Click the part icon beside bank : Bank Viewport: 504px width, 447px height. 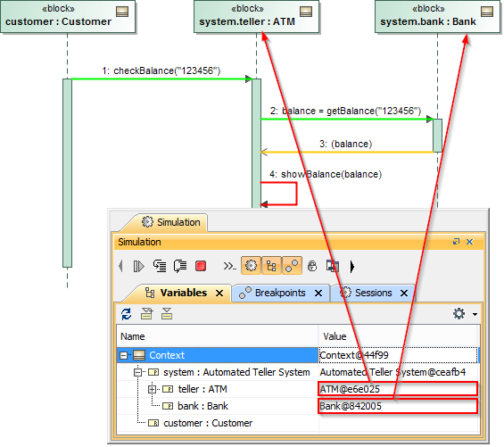pos(168,406)
